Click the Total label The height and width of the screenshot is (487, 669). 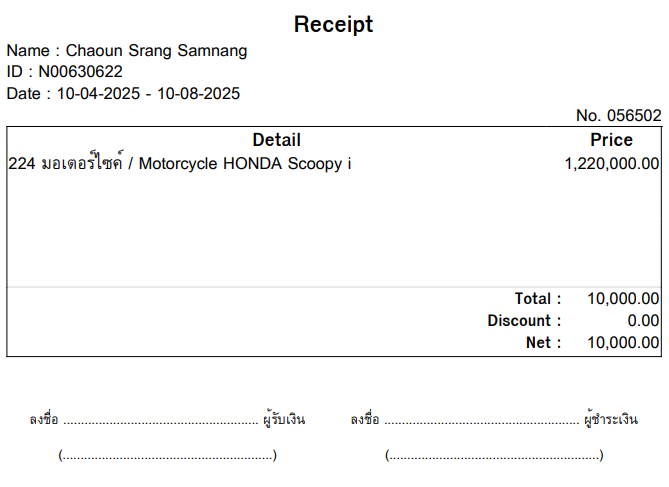point(538,298)
